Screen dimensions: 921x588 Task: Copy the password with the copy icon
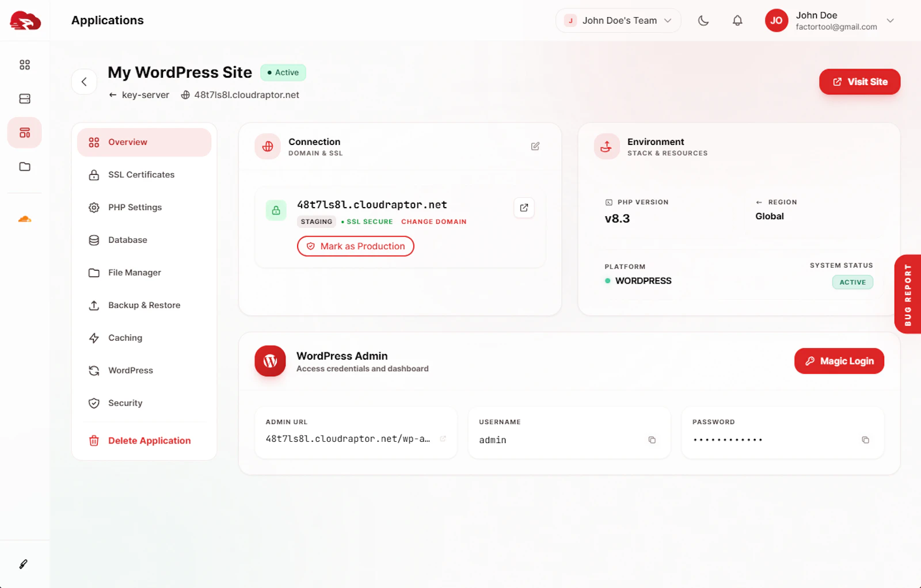pyautogui.click(x=865, y=440)
